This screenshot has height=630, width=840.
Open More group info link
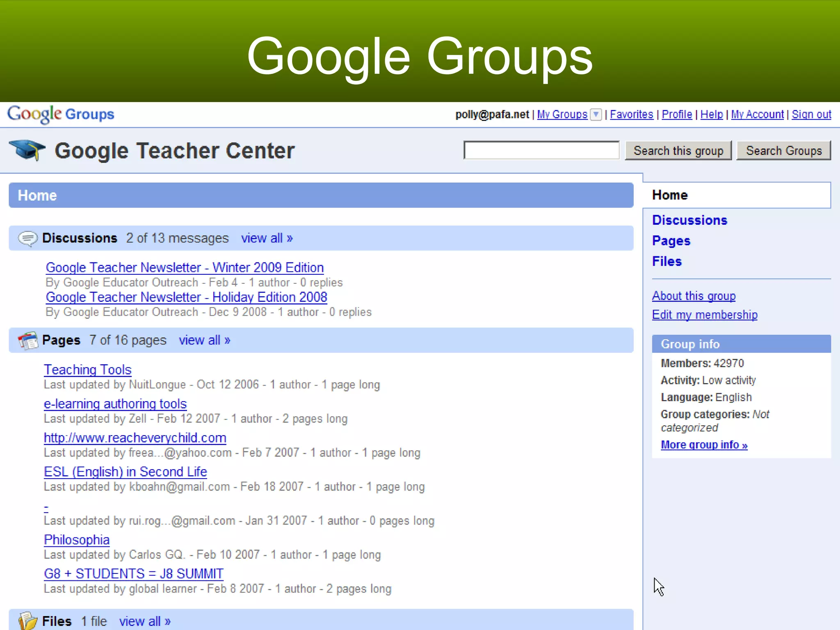tap(704, 445)
